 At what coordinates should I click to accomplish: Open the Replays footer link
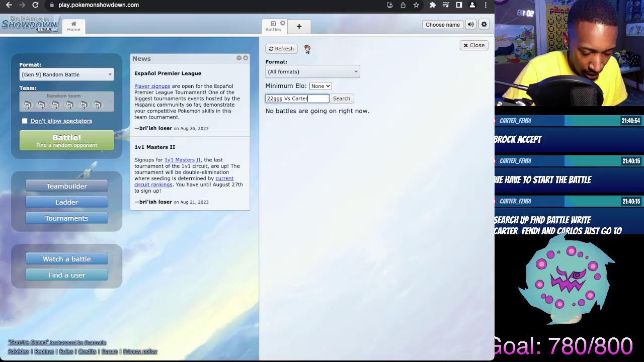(44, 351)
